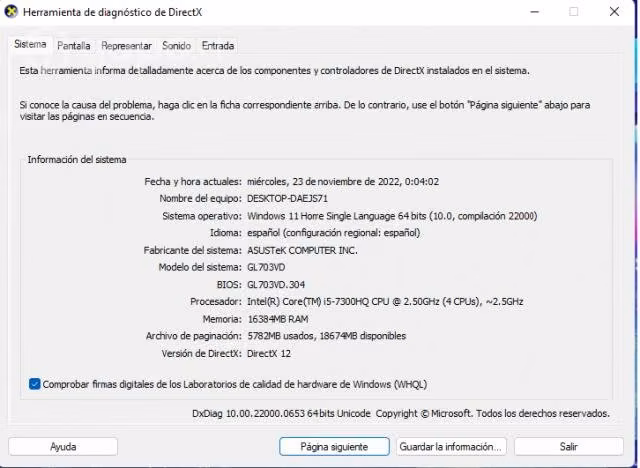
Task: Click the Memoria label
Action: (222, 319)
